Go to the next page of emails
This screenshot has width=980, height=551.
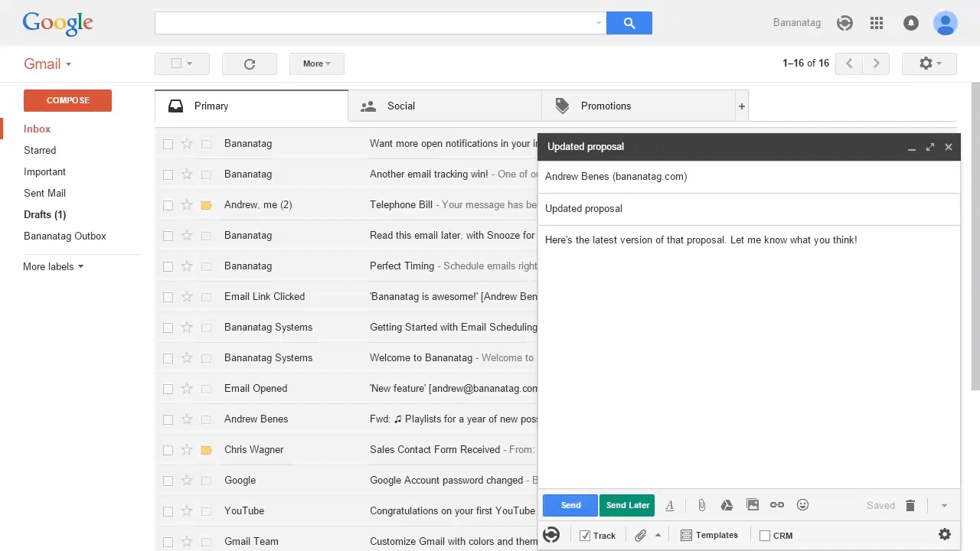[877, 64]
